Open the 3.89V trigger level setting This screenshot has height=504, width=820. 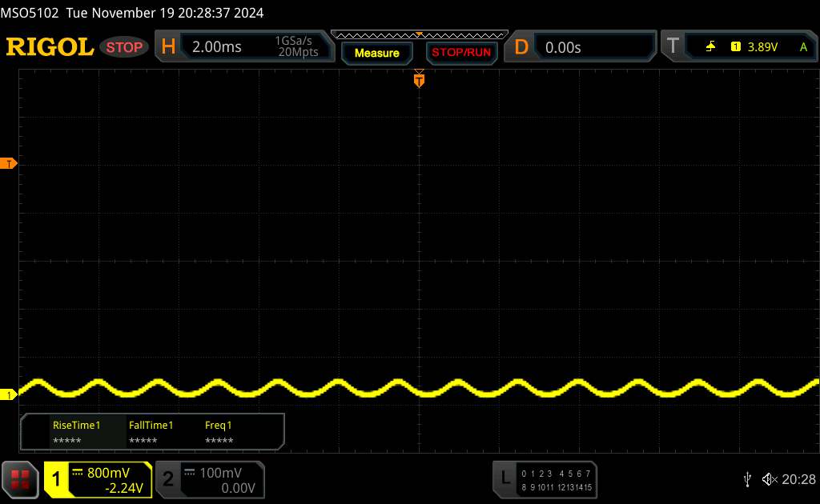point(762,47)
